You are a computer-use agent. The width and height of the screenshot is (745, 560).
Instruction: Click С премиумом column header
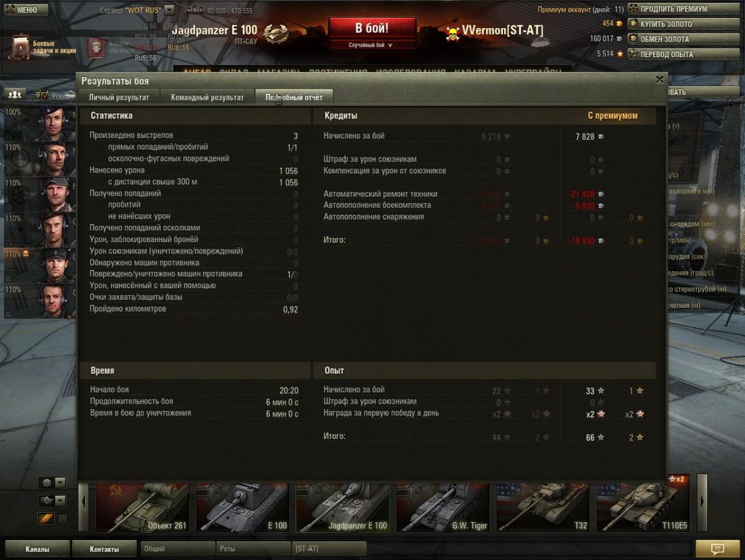click(613, 115)
